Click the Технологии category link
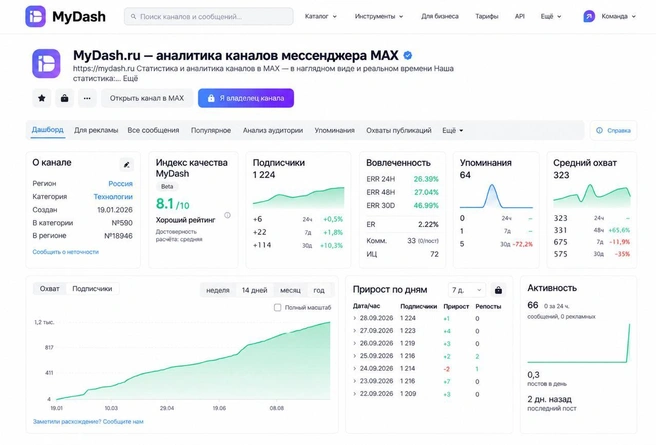Viewport: 656px width, 445px height. coord(113,197)
